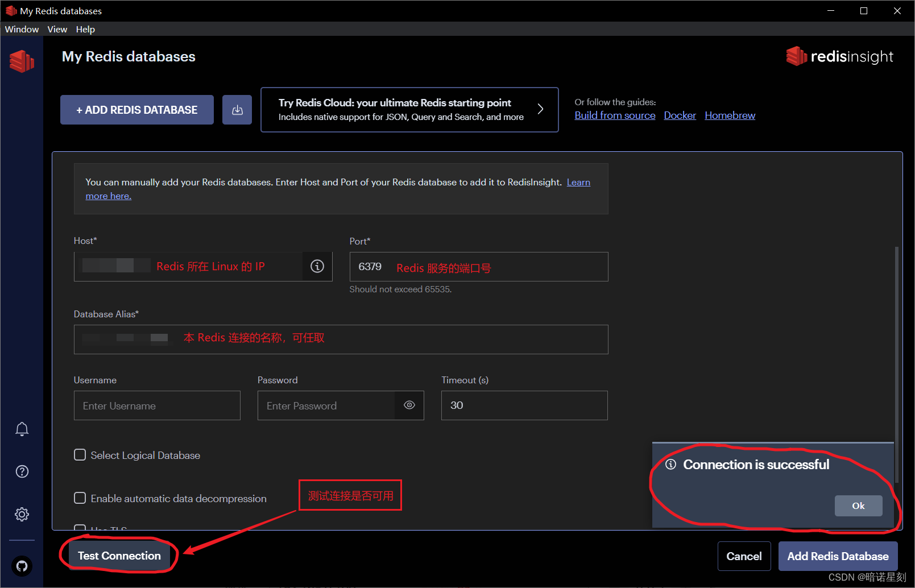Open the Help menu
The width and height of the screenshot is (915, 588).
[x=85, y=29]
